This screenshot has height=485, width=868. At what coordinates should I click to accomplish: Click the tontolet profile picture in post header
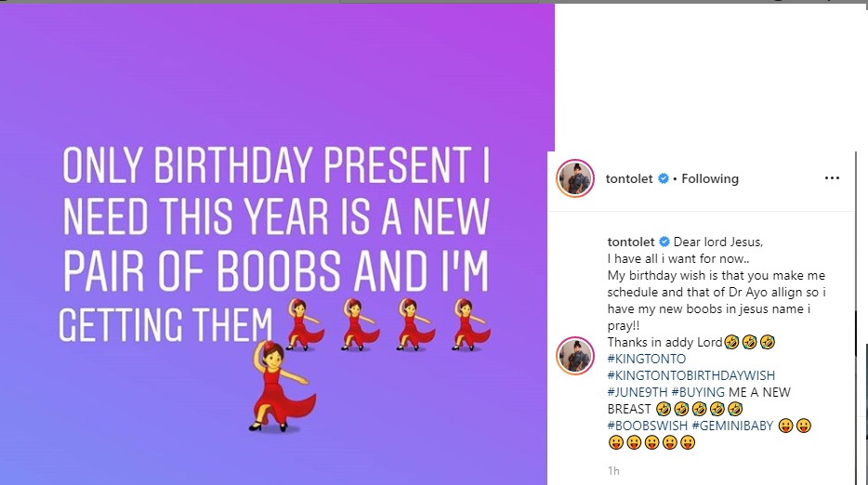tap(575, 178)
